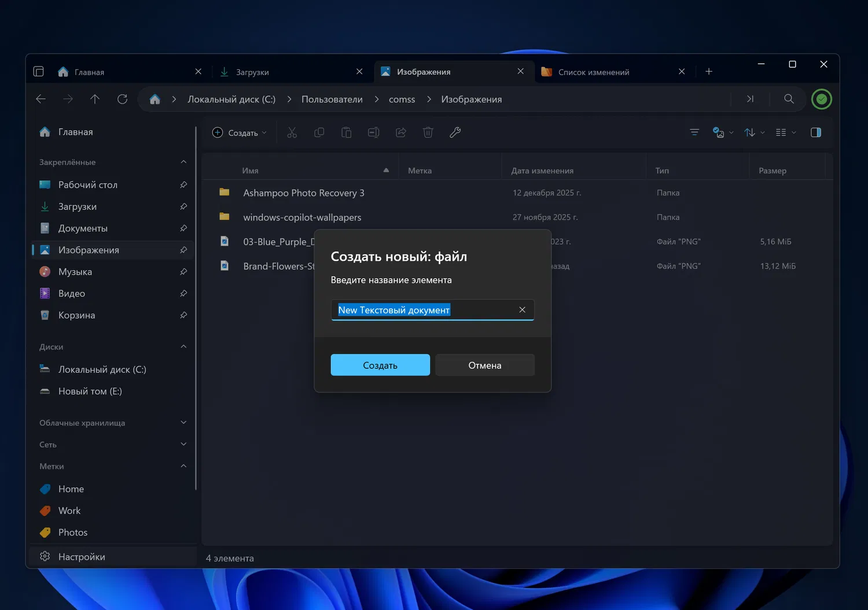Open Документы in the sidebar
868x610 pixels.
point(113,228)
